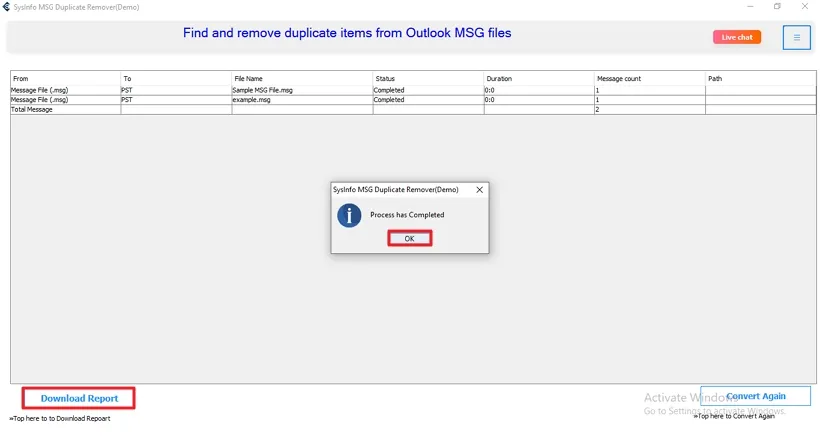The image size is (820, 437).
Task: Select the Sample MSG File.msg cell
Action: pos(302,90)
